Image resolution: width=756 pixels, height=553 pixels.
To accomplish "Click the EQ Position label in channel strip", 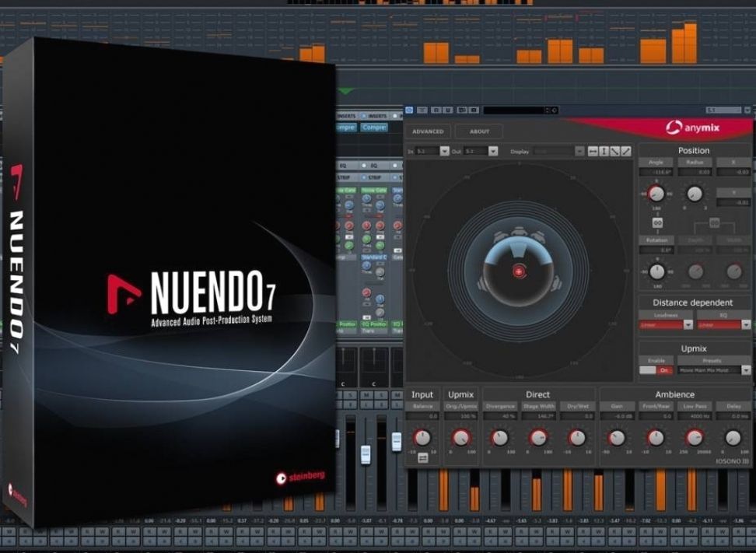I will [373, 324].
